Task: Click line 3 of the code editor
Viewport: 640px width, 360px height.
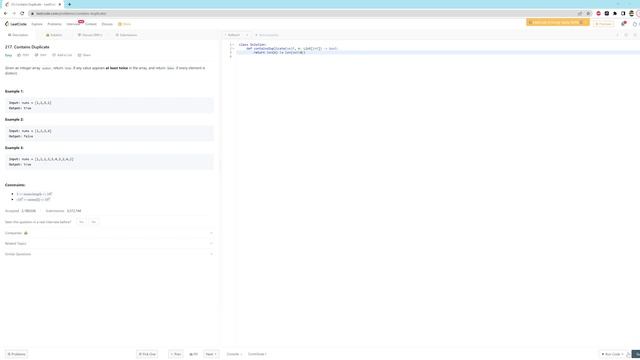Action: tap(437, 53)
